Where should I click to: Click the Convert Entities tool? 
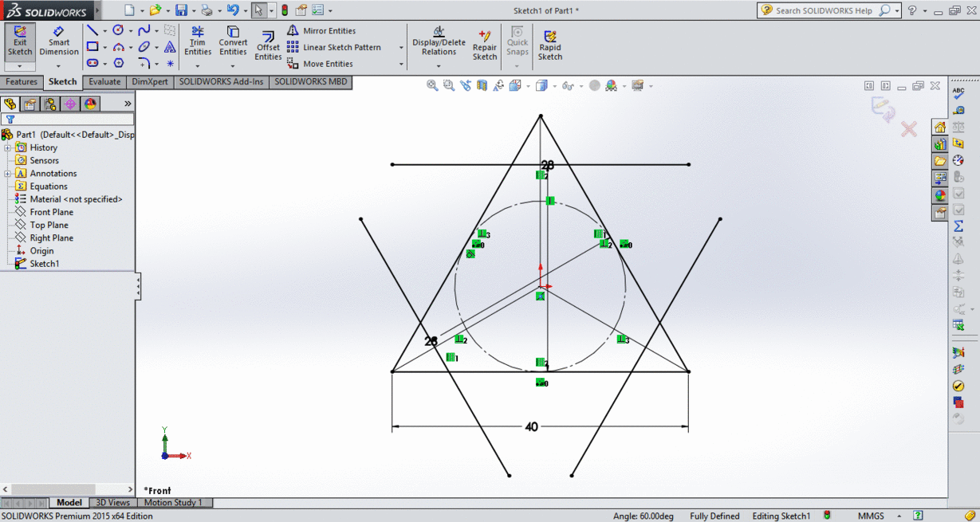233,41
